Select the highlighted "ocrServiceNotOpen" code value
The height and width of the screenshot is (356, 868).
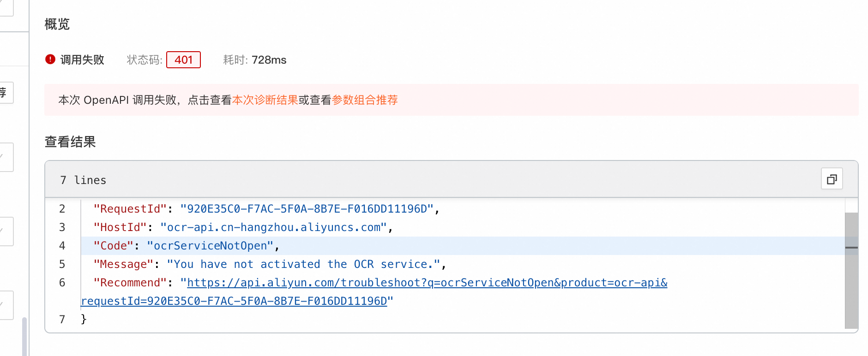click(x=211, y=246)
